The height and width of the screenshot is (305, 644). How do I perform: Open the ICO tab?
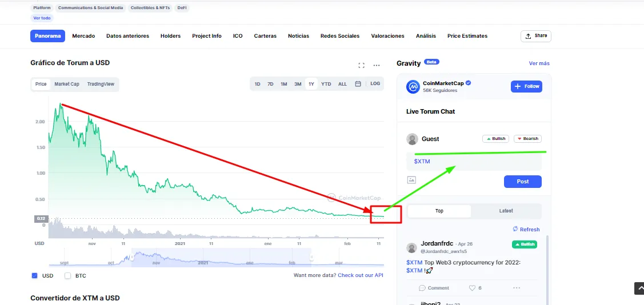[238, 36]
